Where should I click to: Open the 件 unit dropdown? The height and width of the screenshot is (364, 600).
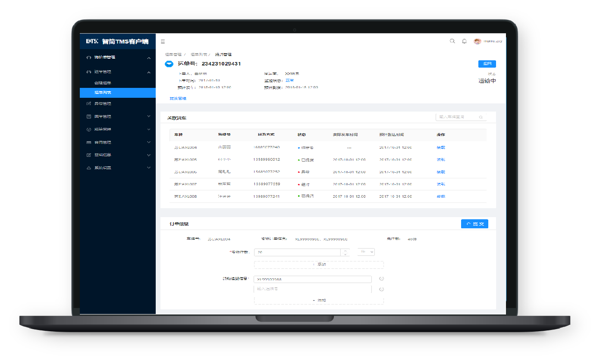(x=366, y=252)
